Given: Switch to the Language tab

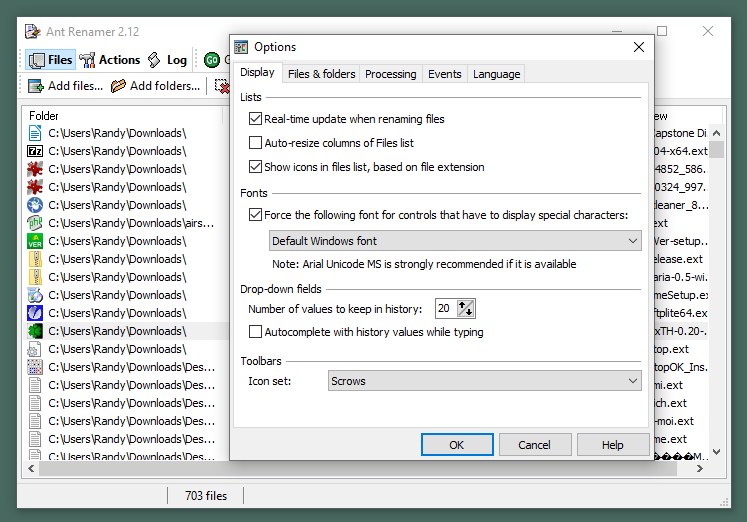Looking at the screenshot, I should (x=496, y=74).
